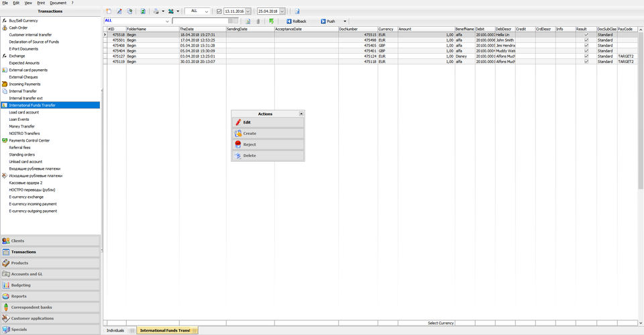Toggle Result checkbox for row 475518
Image resolution: width=644 pixels, height=335 pixels.
(x=586, y=35)
